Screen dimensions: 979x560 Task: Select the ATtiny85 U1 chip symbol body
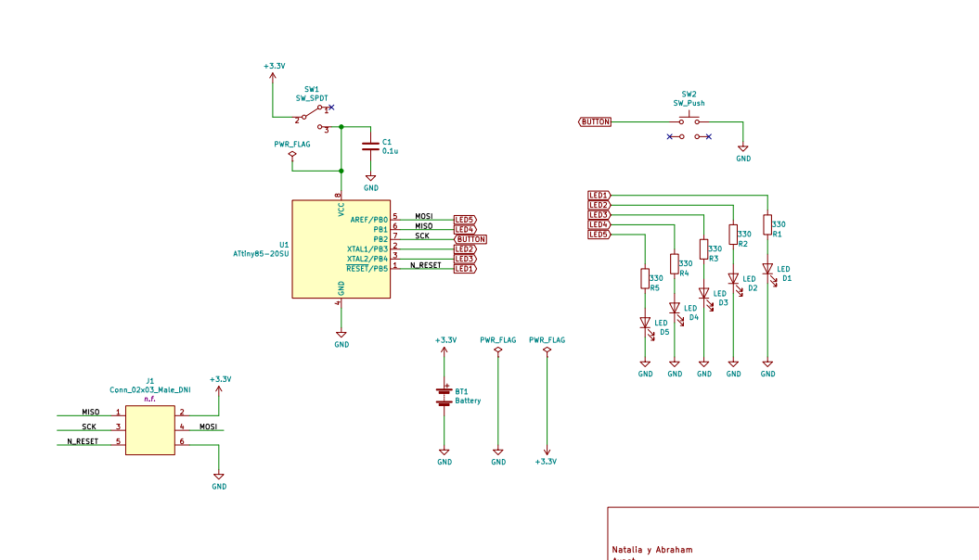pyautogui.click(x=341, y=248)
